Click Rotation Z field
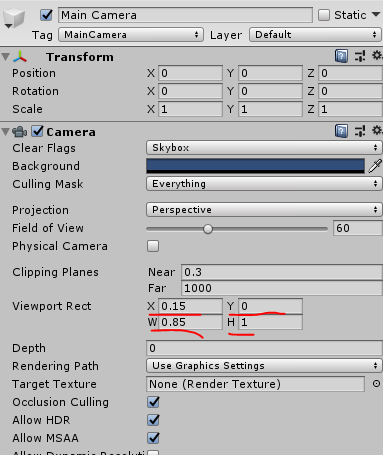This screenshot has width=383, height=455. [350, 91]
